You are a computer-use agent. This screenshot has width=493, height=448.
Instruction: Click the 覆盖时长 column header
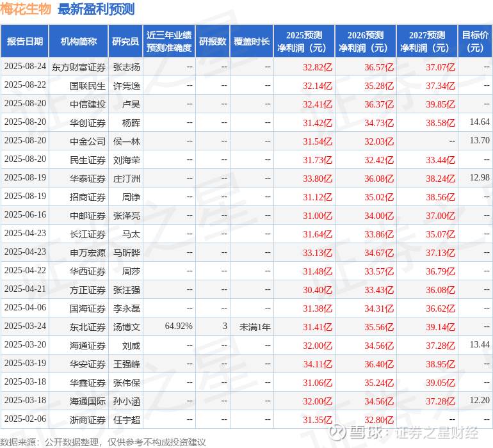252,41
